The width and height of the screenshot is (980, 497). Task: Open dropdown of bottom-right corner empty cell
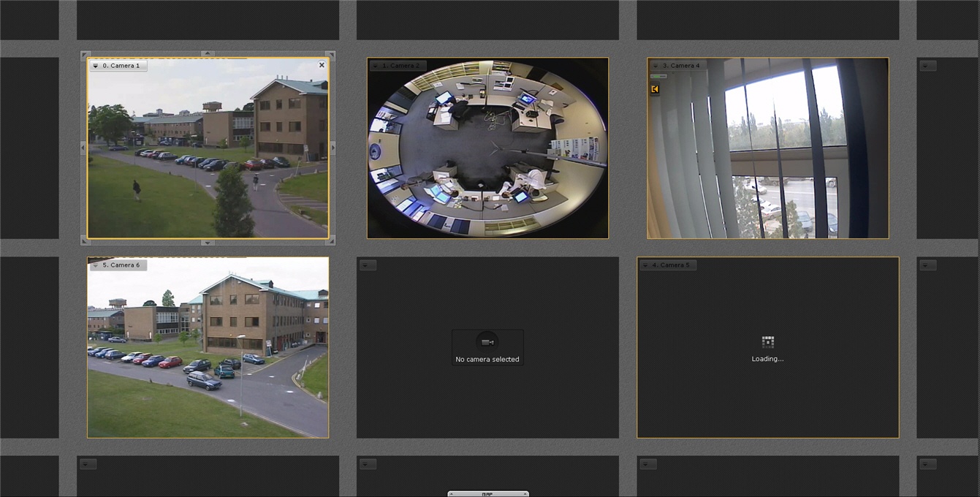pos(928,464)
